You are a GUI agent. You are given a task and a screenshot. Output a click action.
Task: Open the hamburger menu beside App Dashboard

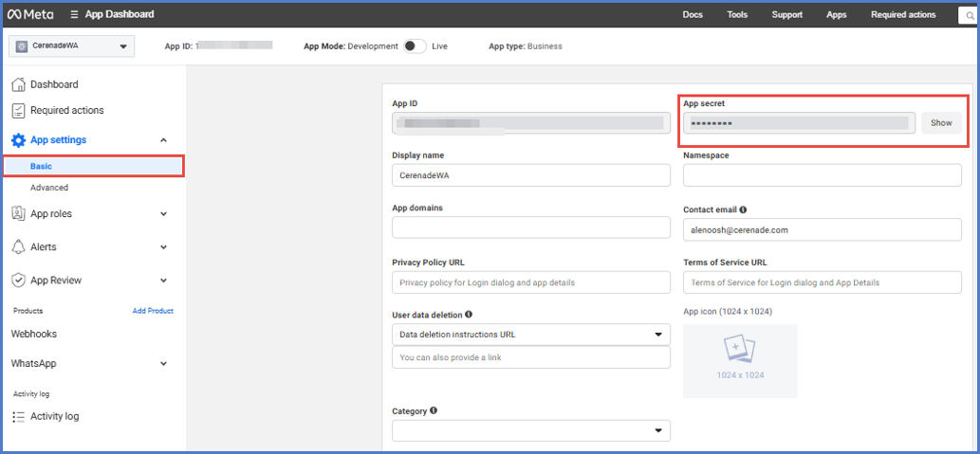click(74, 14)
